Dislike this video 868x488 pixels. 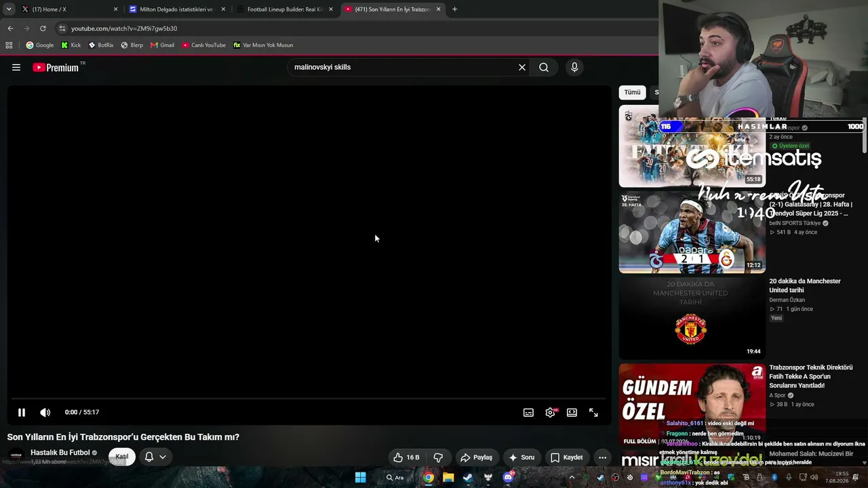point(438,457)
